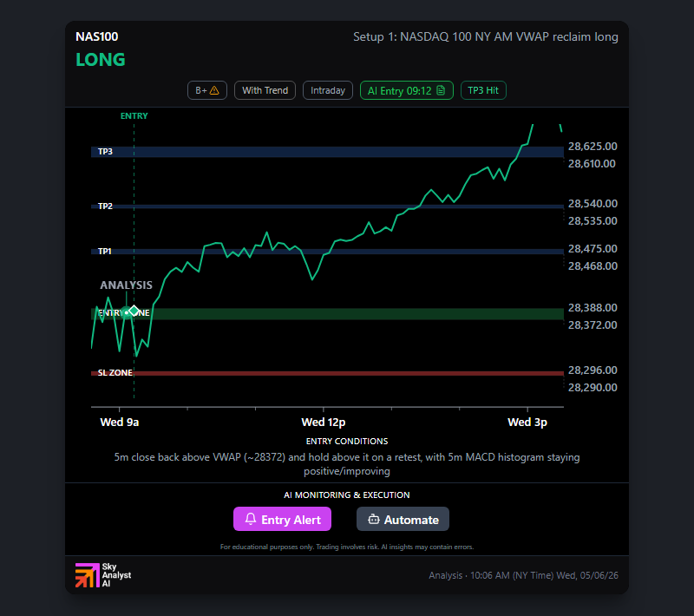
Task: Click the green entry zone band
Action: (x=328, y=314)
